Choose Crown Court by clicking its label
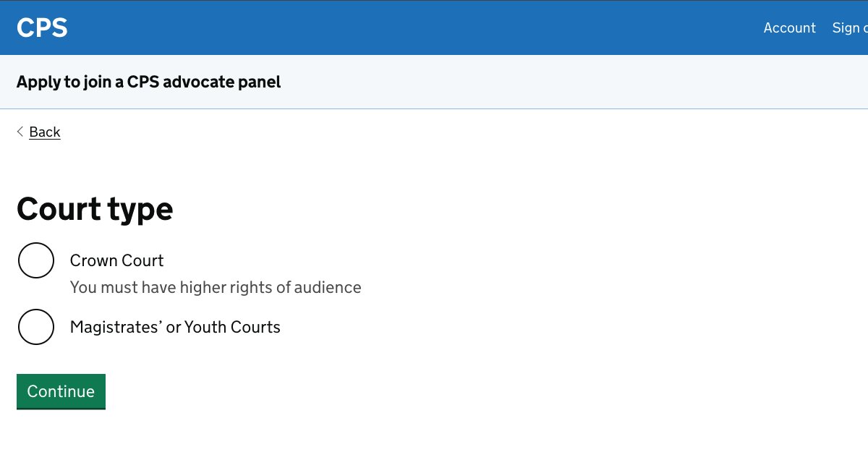This screenshot has width=868, height=473. click(x=116, y=260)
